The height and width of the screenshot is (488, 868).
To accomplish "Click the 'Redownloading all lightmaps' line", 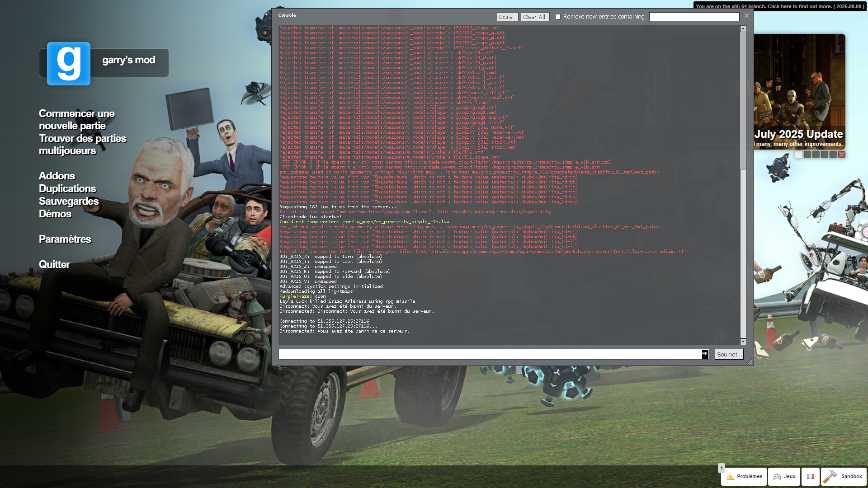I will 316,291.
